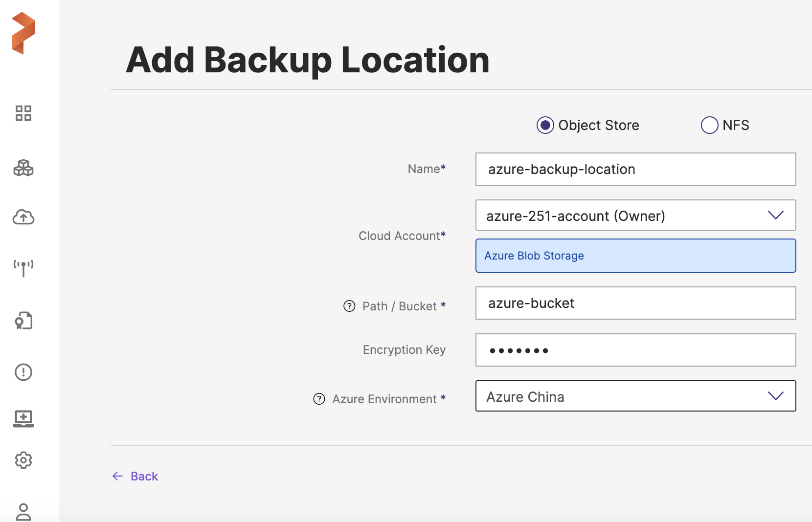Select the Object Store radio button
Screen dimensions: 812x522
pyautogui.click(x=545, y=125)
